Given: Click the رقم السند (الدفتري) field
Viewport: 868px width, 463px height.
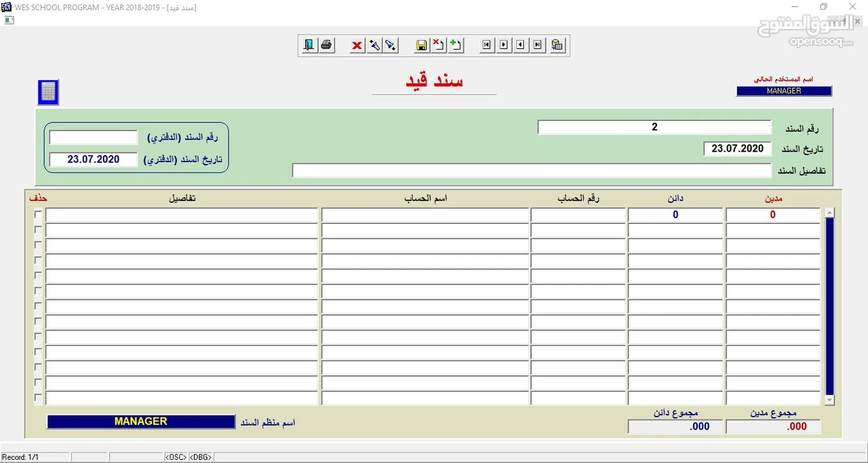Looking at the screenshot, I should pos(94,138).
